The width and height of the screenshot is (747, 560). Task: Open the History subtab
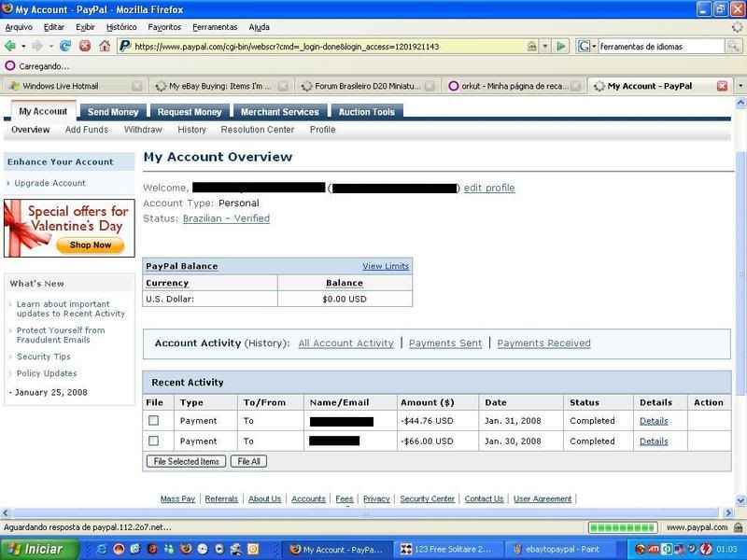point(191,130)
